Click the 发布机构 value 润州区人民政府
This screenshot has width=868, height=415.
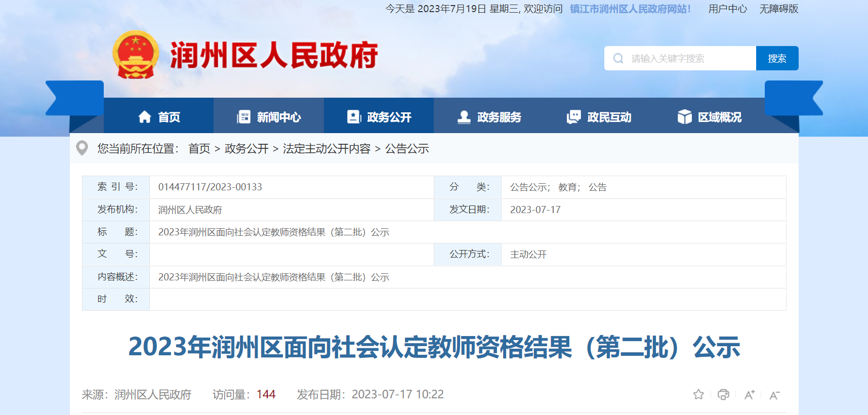pyautogui.click(x=190, y=210)
